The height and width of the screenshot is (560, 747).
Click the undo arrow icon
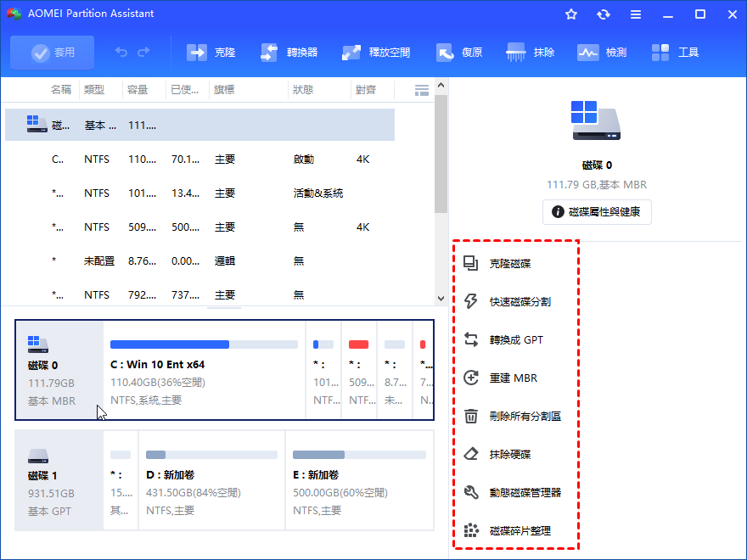pos(121,52)
